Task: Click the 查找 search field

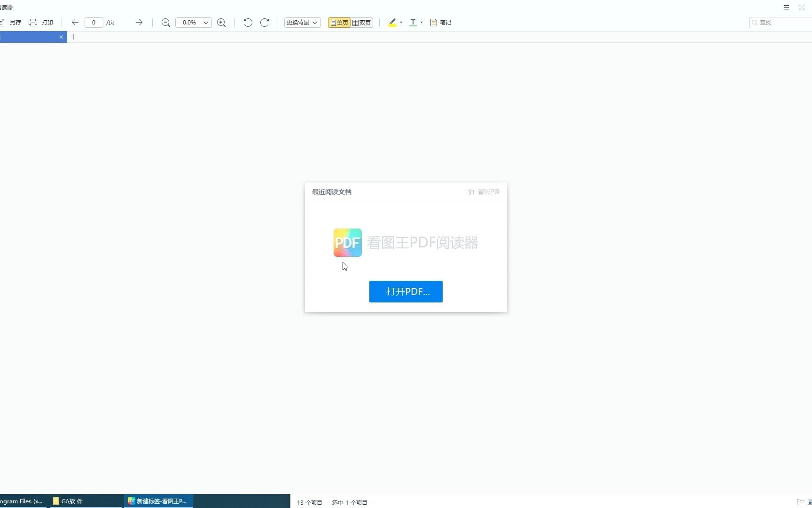Action: (781, 23)
